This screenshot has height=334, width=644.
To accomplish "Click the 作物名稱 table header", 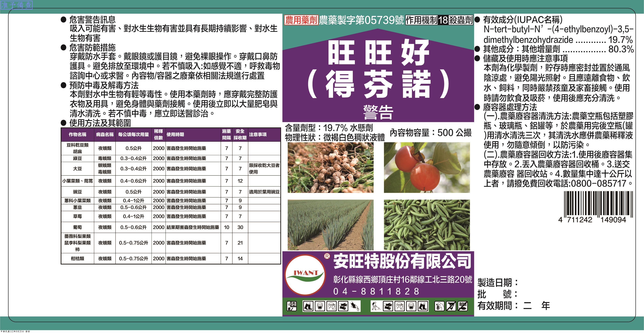I will 77,134.
